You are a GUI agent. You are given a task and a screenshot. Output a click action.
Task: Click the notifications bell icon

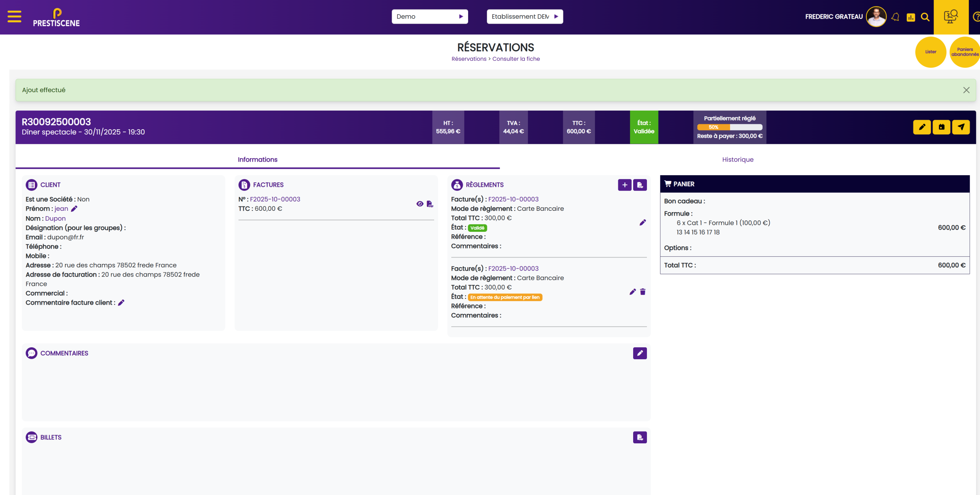pos(895,17)
